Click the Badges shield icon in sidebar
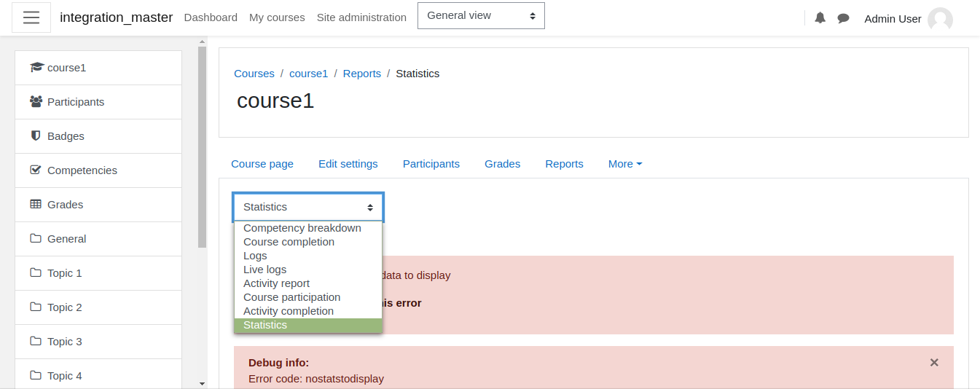Screen dimensions: 980x389 (x=36, y=136)
